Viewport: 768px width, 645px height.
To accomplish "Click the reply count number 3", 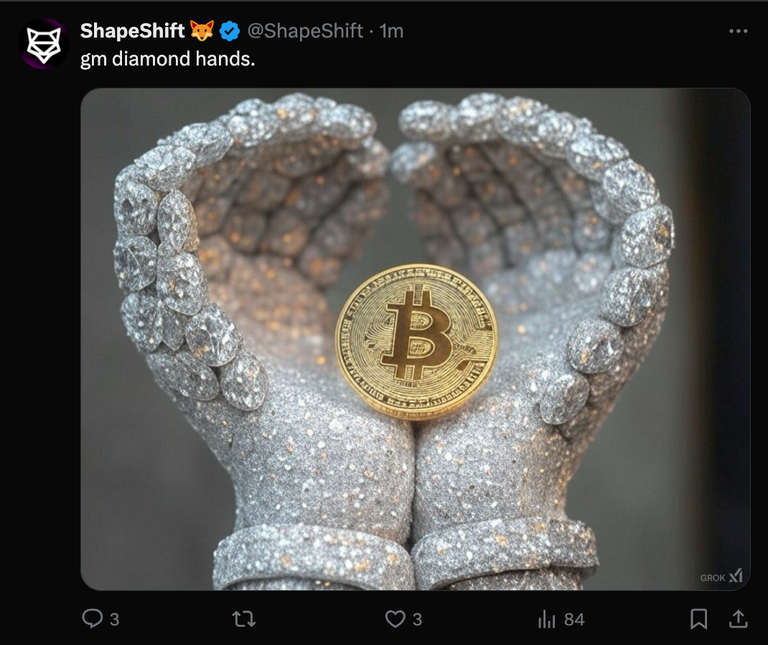I will (x=115, y=620).
